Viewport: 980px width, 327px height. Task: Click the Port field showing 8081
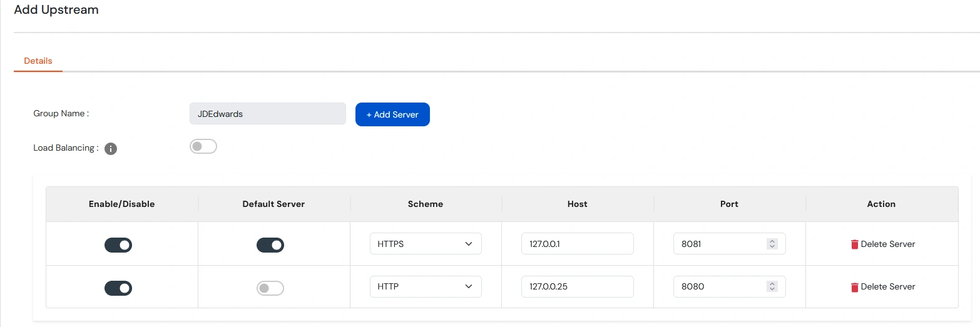(730, 244)
